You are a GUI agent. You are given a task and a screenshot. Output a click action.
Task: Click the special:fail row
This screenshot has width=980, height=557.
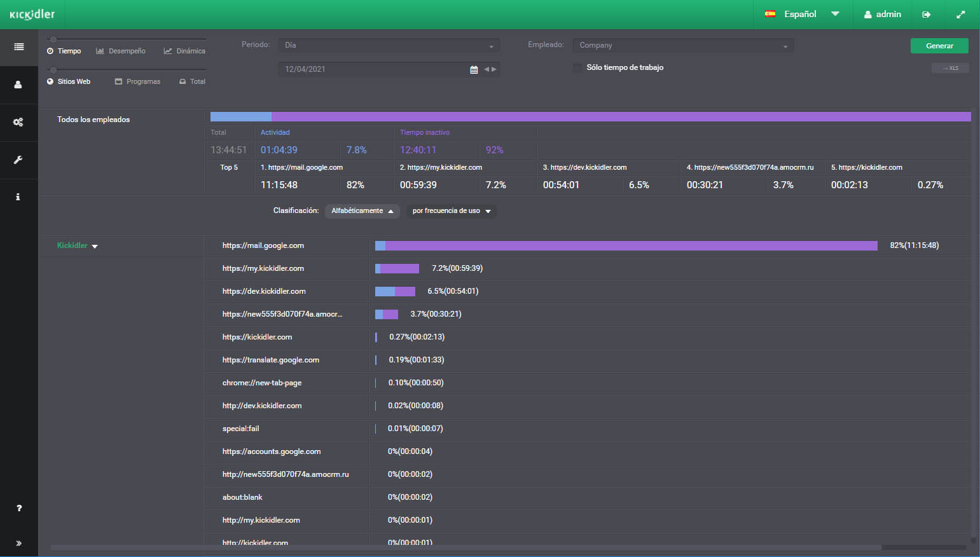[x=588, y=429]
